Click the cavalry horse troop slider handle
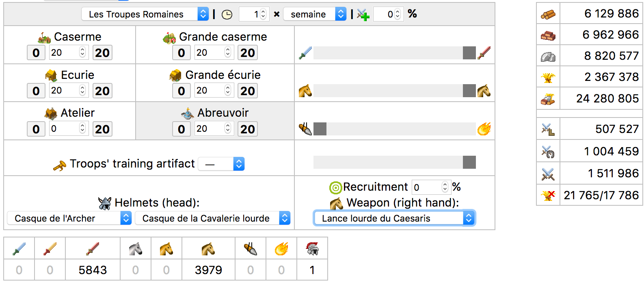This screenshot has height=283, width=644. pyautogui.click(x=469, y=91)
